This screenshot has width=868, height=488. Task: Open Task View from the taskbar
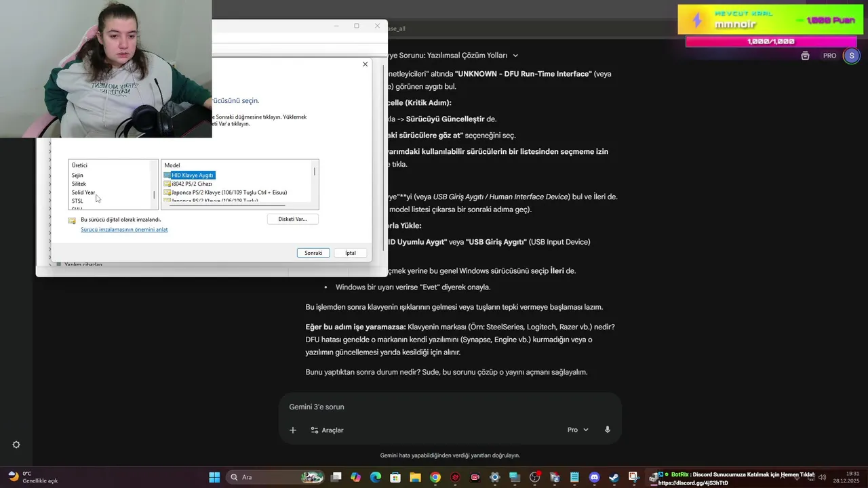(x=336, y=477)
